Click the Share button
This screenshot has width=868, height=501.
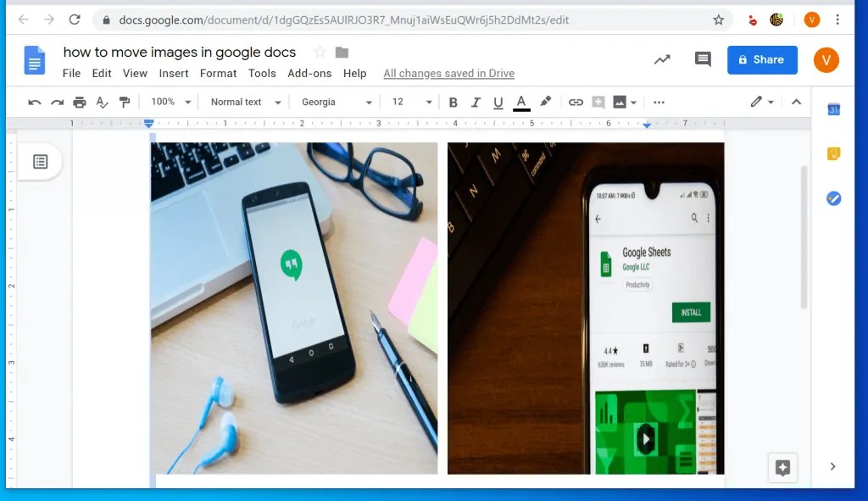click(x=761, y=59)
